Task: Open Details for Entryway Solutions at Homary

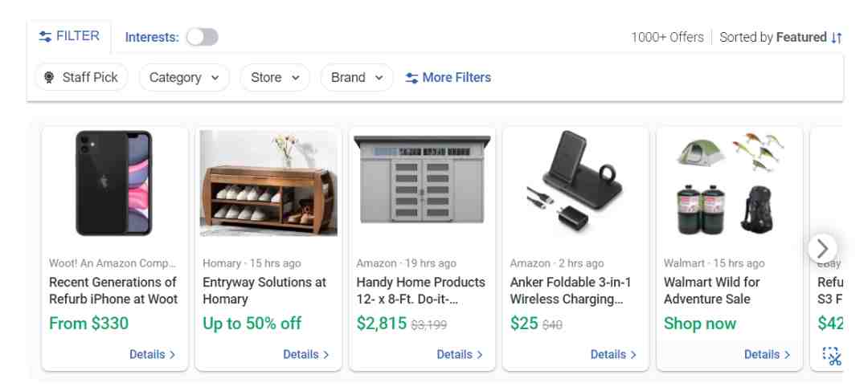Action: pyautogui.click(x=306, y=355)
